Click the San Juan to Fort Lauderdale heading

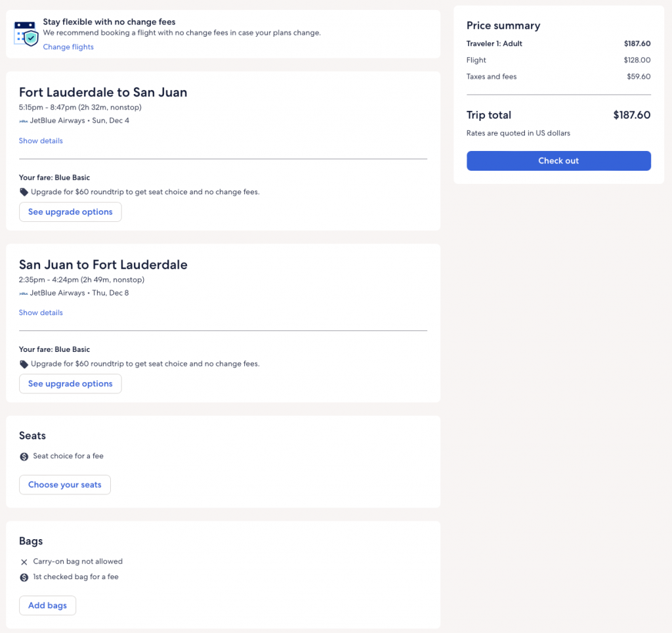(x=103, y=265)
